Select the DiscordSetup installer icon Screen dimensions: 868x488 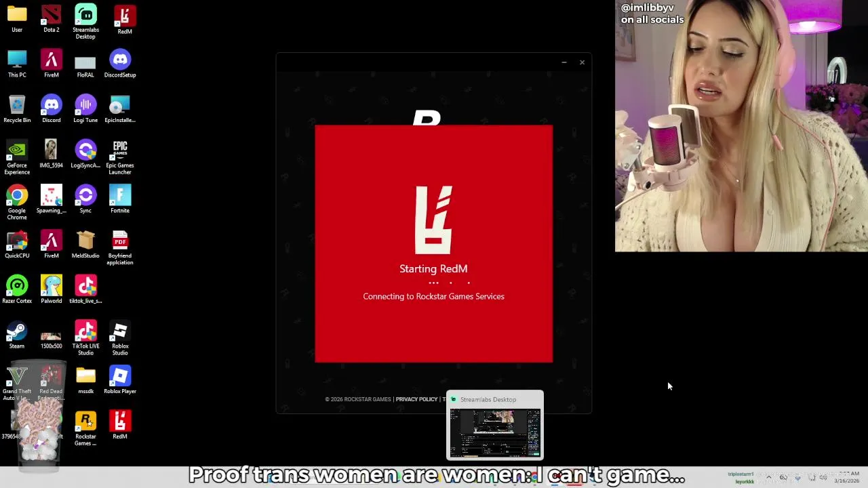click(x=120, y=64)
